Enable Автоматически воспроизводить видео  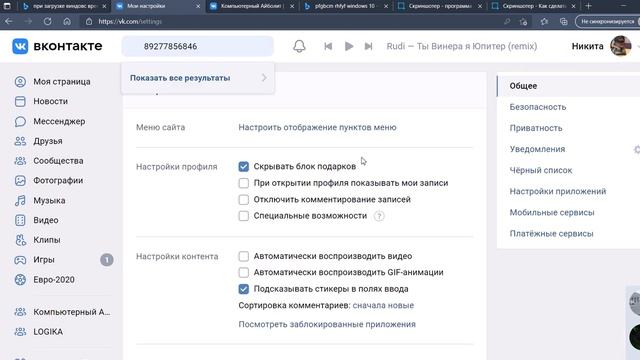tap(244, 256)
